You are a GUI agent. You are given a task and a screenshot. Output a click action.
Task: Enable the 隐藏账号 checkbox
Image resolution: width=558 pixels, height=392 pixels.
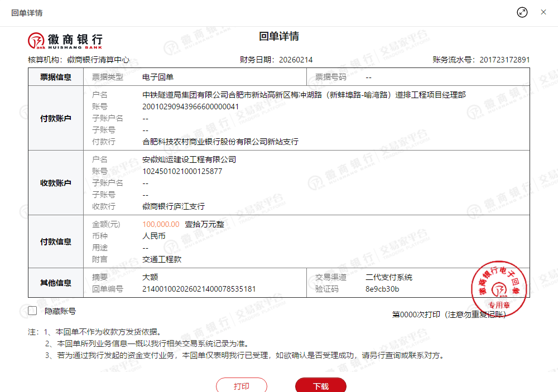click(32, 311)
